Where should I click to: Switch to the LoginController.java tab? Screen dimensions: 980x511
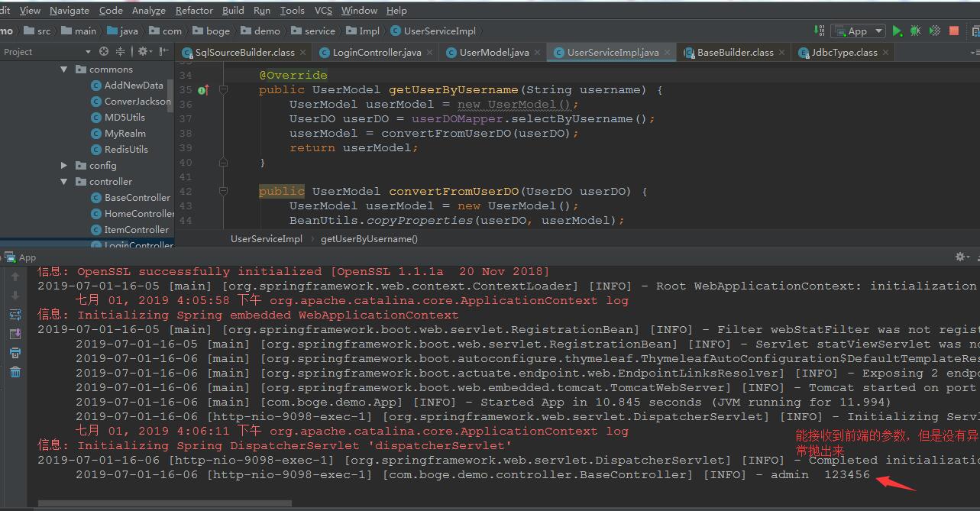click(x=377, y=53)
